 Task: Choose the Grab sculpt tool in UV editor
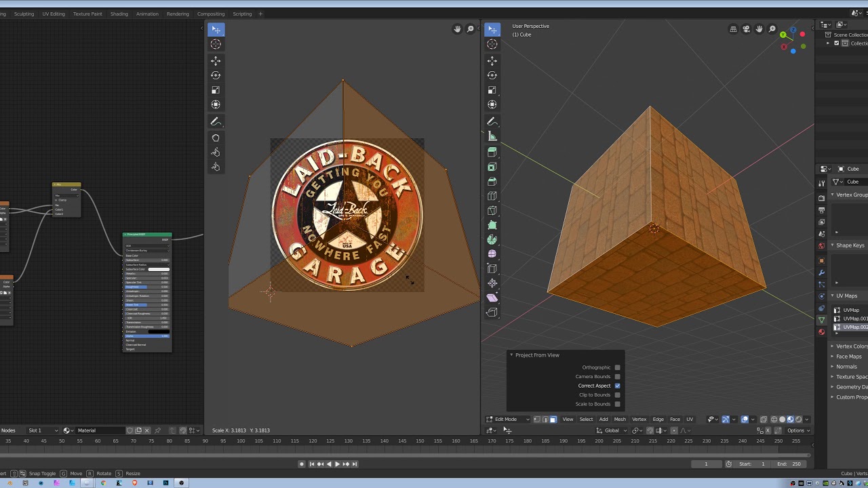coord(216,138)
